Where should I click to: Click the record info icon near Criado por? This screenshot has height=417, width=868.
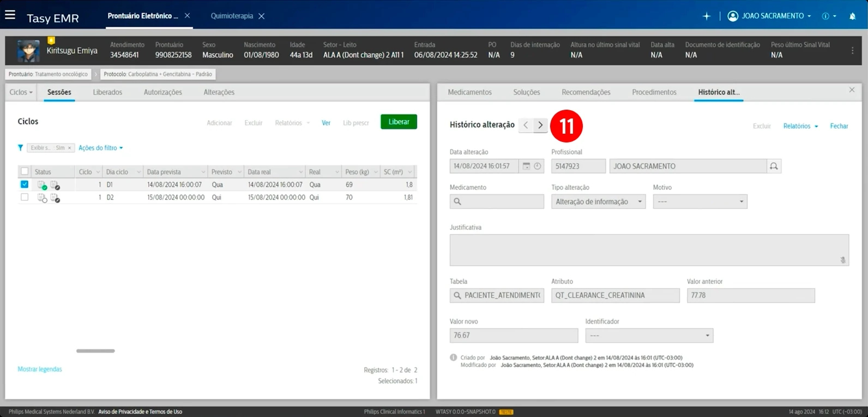pos(453,358)
